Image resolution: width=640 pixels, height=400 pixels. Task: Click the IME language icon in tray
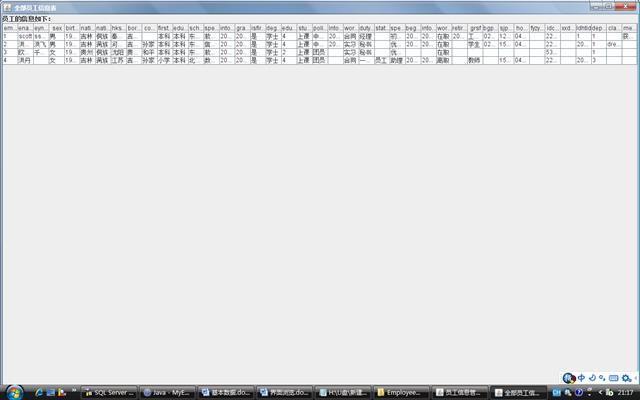click(x=569, y=378)
